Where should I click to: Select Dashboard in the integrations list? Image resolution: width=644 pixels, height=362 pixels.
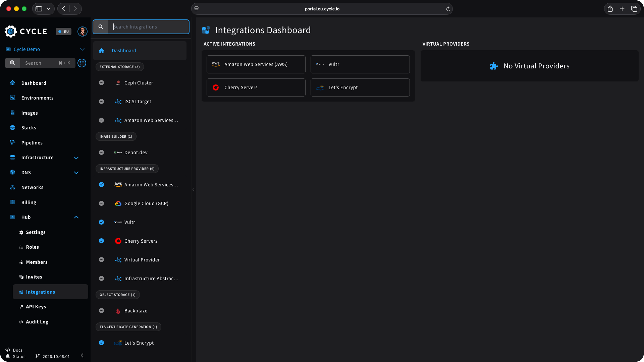tap(140, 51)
